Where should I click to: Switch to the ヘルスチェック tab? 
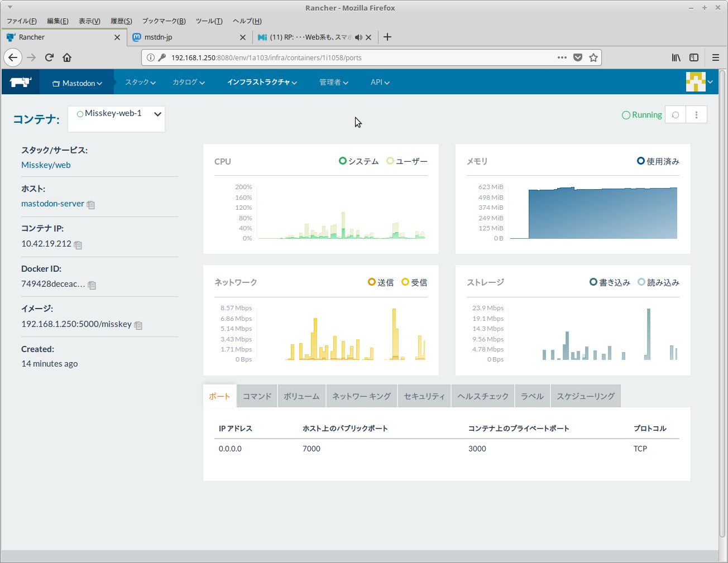pyautogui.click(x=483, y=396)
